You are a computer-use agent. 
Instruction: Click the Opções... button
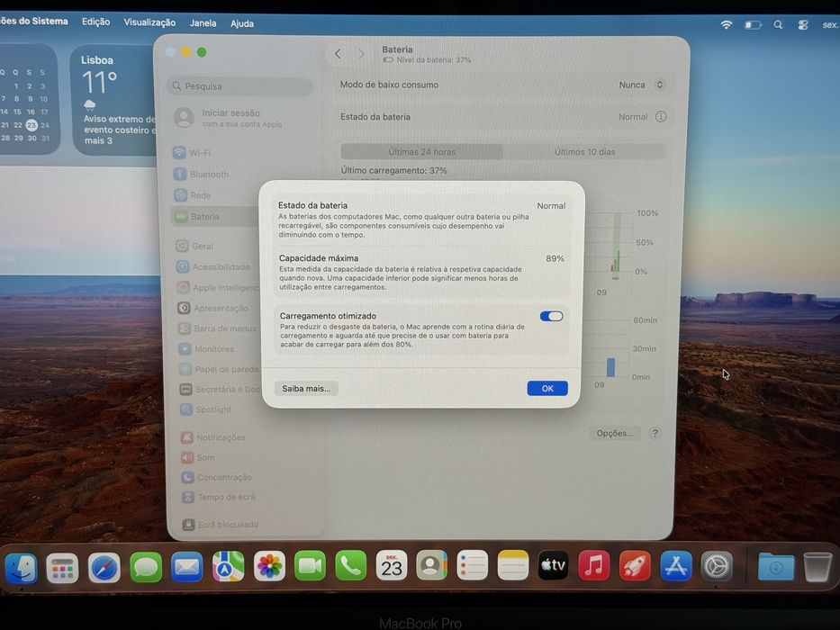coord(615,433)
